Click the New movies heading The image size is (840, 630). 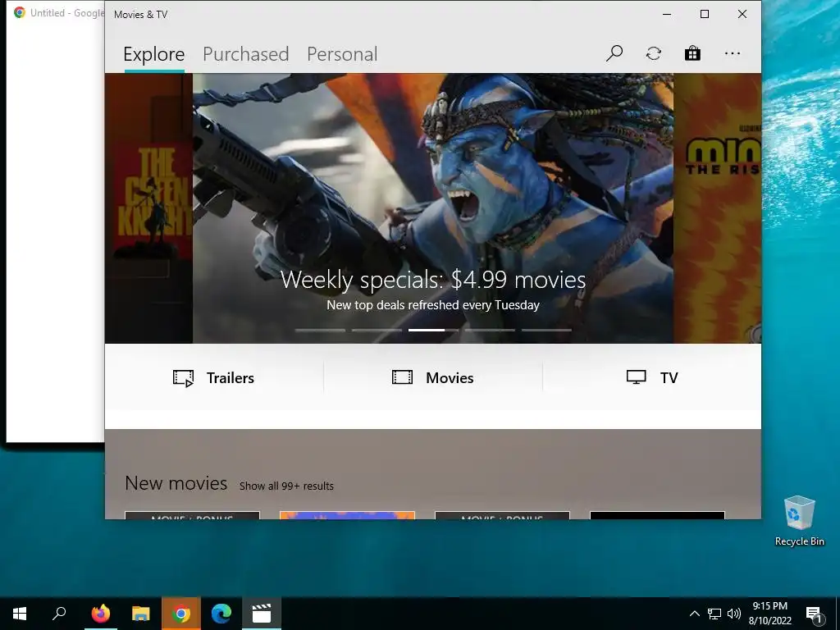pyautogui.click(x=176, y=483)
